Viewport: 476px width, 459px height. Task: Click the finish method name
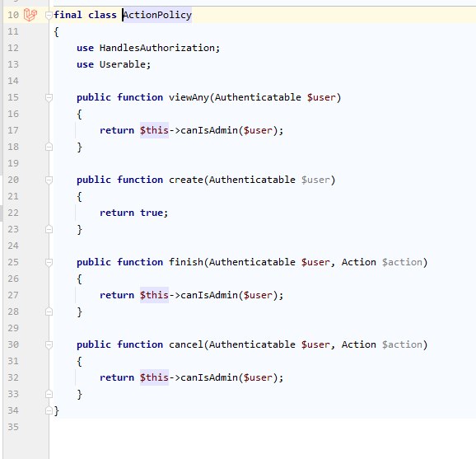pos(186,262)
